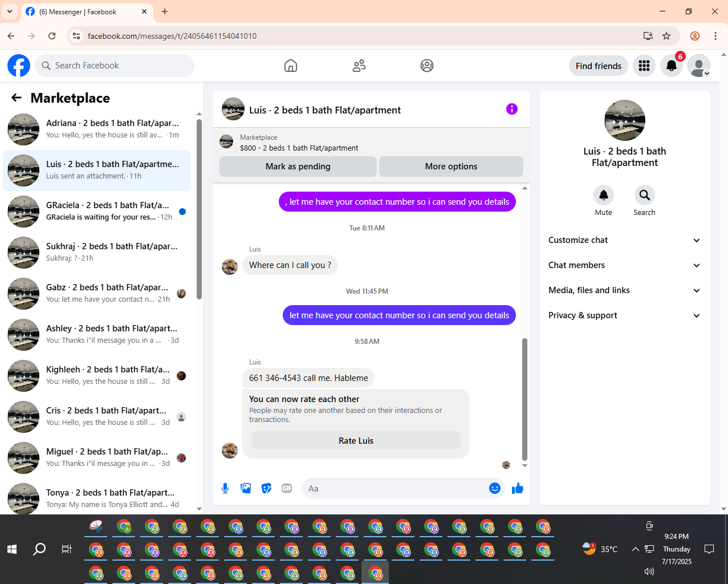Screen dimensions: 728x584
Task: Click the chat messages scrollbar thumb
Action: pyautogui.click(x=524, y=399)
